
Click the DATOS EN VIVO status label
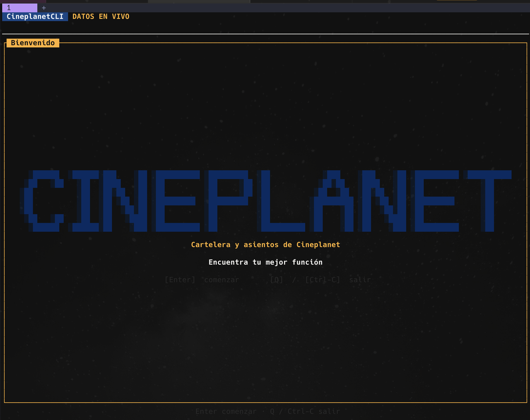click(x=101, y=17)
